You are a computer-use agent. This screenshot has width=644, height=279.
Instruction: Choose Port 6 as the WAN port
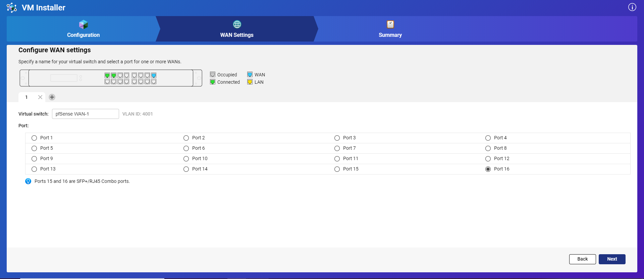186,148
